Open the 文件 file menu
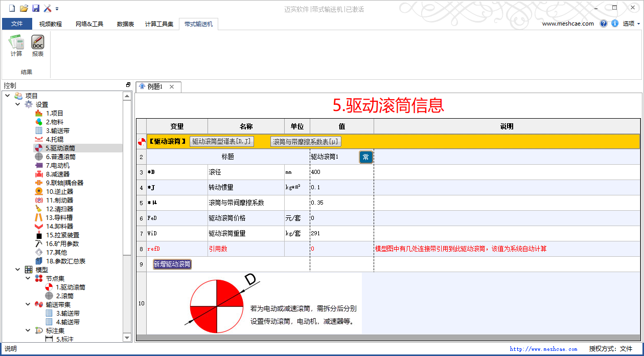 (17, 24)
